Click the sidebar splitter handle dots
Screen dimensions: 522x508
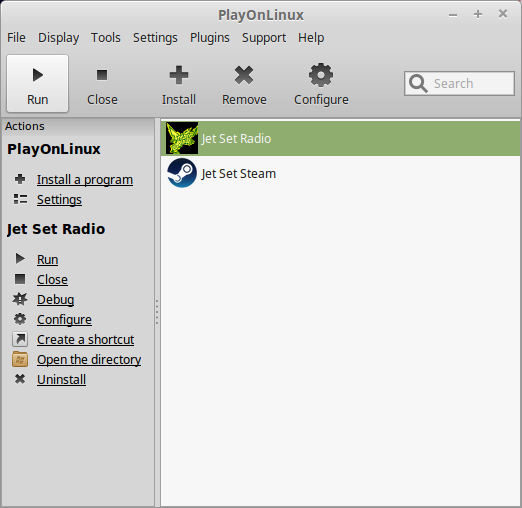pyautogui.click(x=157, y=312)
